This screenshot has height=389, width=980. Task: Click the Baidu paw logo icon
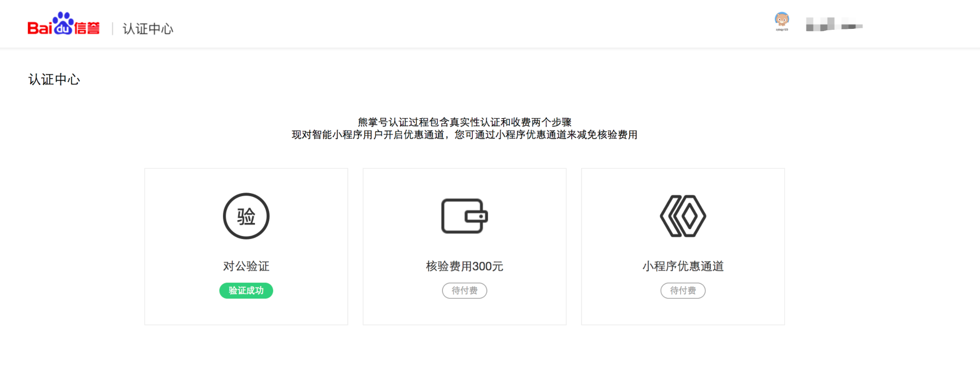(63, 24)
